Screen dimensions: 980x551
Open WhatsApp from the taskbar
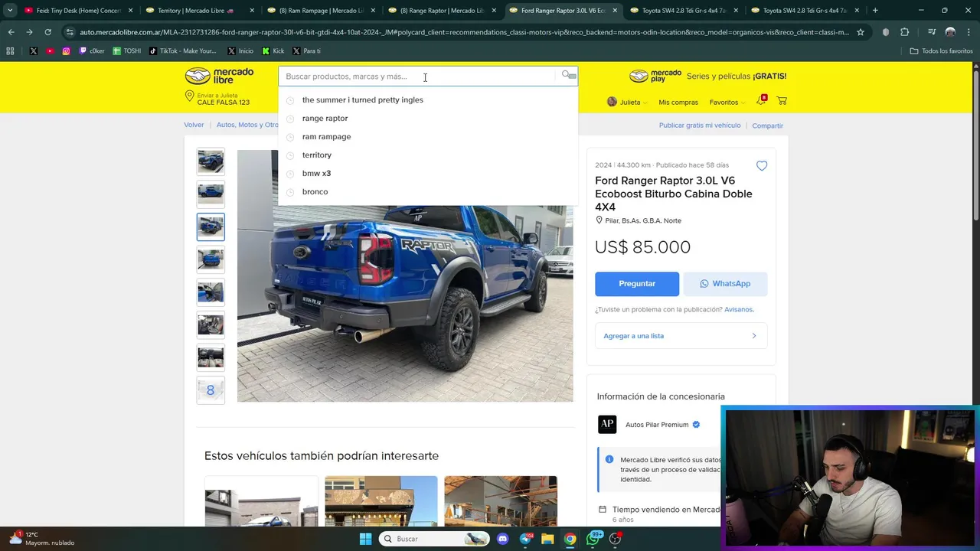(x=593, y=539)
